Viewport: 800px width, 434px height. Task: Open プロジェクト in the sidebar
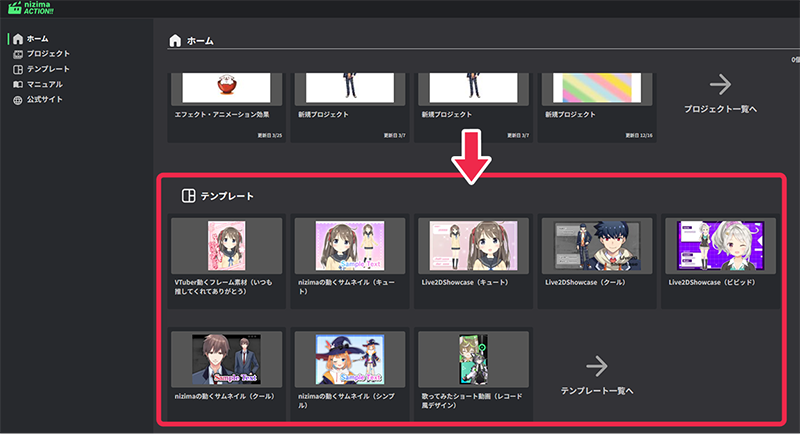point(48,54)
